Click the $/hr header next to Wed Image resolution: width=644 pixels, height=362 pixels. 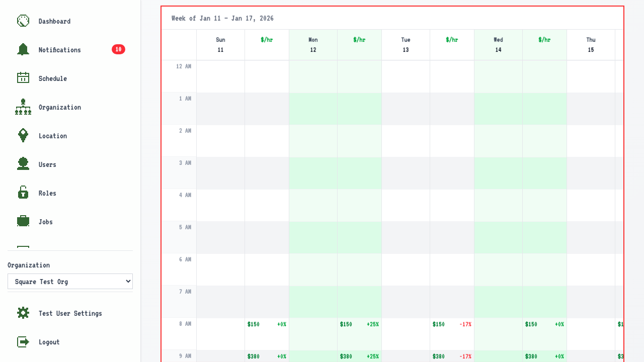click(x=544, y=40)
